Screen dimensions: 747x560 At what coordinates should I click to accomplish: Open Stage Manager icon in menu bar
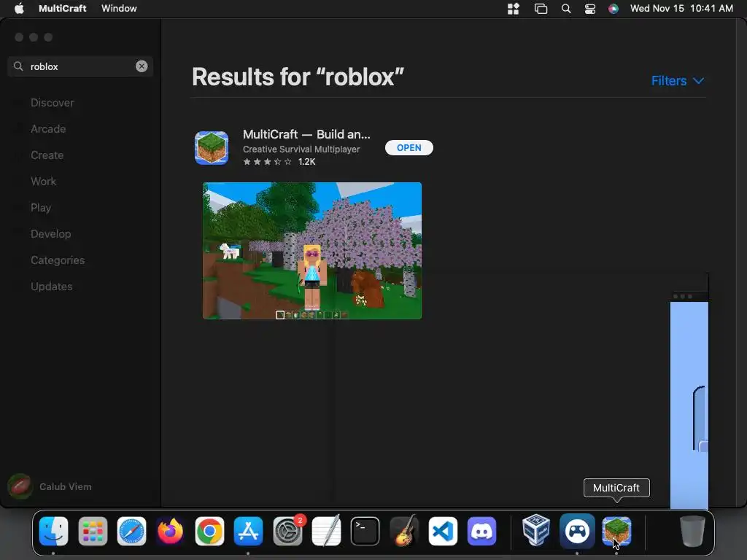(541, 9)
